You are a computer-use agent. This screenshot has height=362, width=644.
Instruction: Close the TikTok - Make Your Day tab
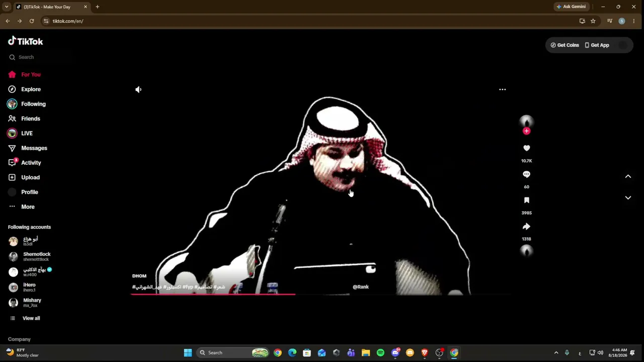[86, 7]
